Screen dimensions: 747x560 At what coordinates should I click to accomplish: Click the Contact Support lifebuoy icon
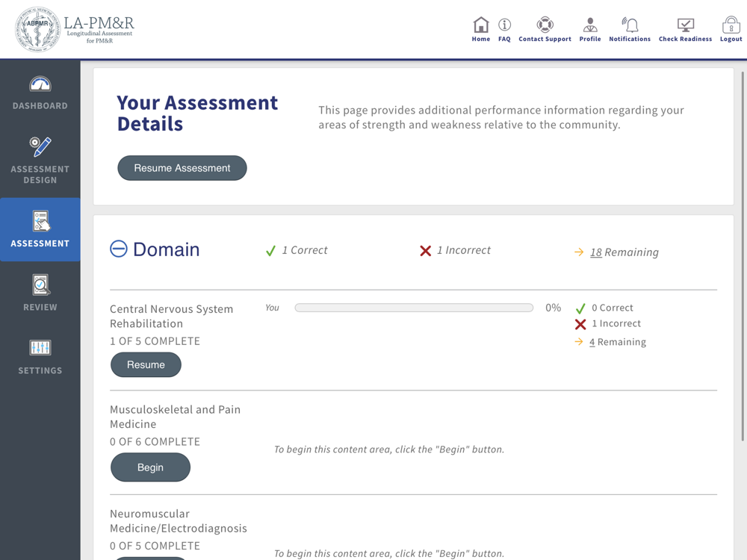tap(545, 25)
